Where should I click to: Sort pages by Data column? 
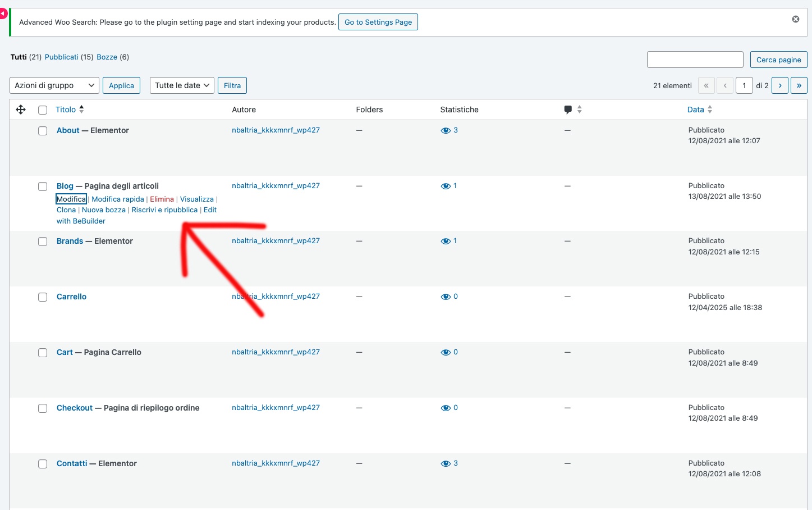pyautogui.click(x=696, y=110)
